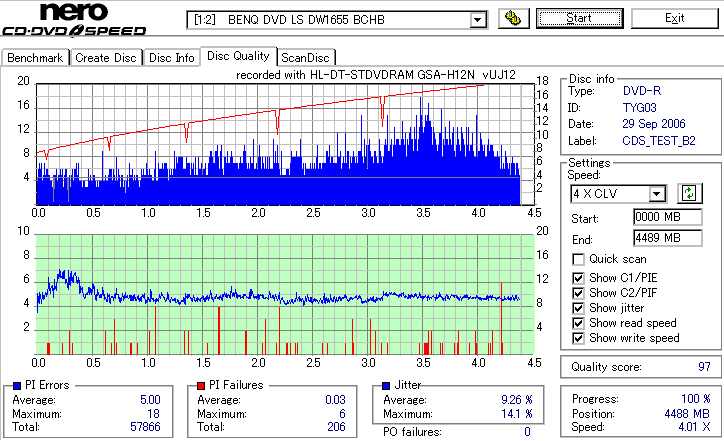
Task: Open the 4 X CLV speed dropdown arrow
Action: [x=656, y=193]
